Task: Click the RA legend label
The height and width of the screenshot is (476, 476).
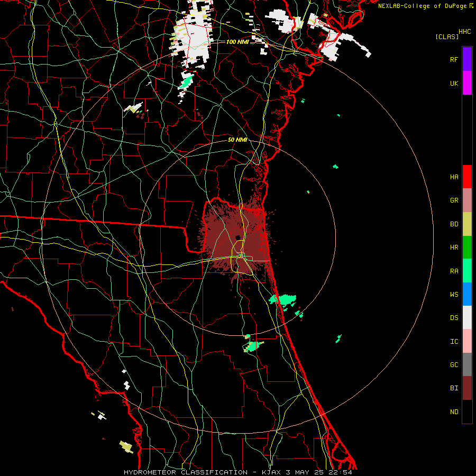Action: point(454,271)
